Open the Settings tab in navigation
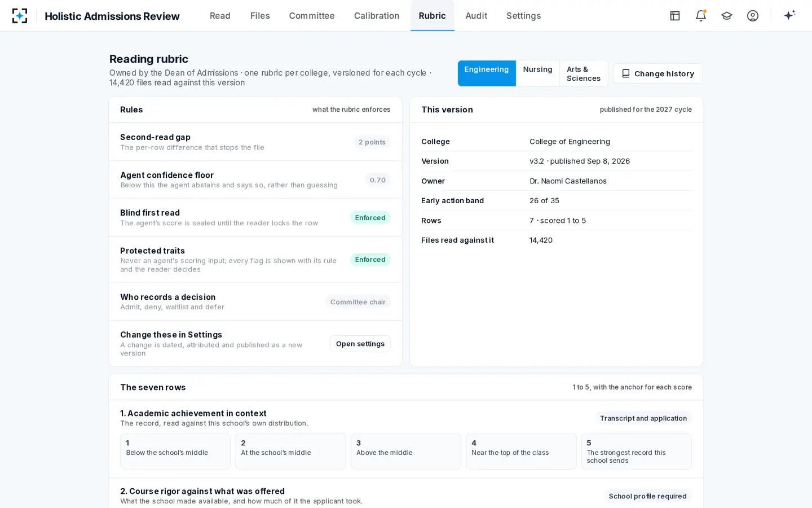 pyautogui.click(x=523, y=16)
